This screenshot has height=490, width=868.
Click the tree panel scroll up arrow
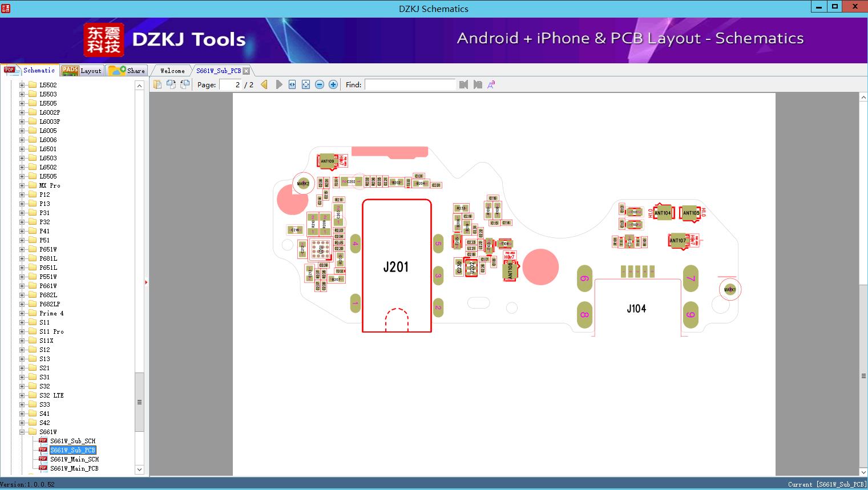139,86
